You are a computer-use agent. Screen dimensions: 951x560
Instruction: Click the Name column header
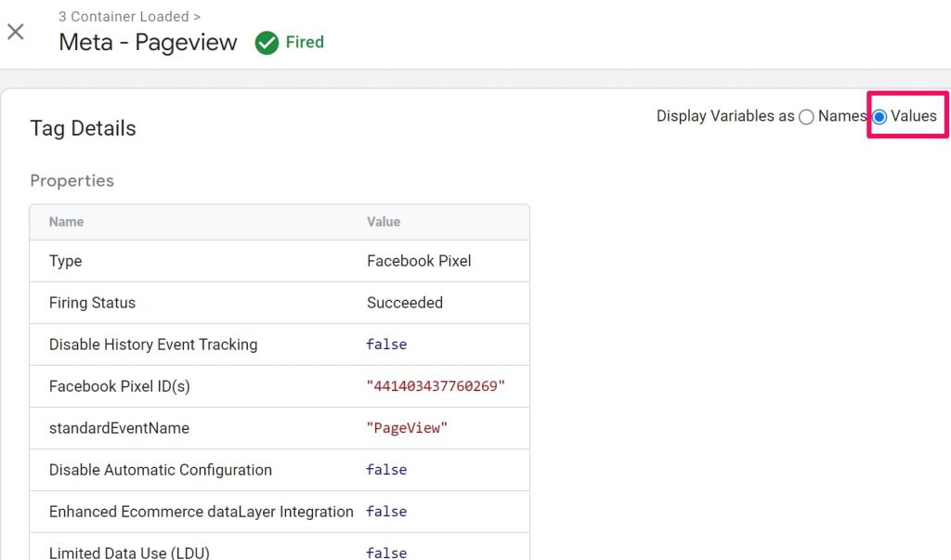[x=66, y=222]
